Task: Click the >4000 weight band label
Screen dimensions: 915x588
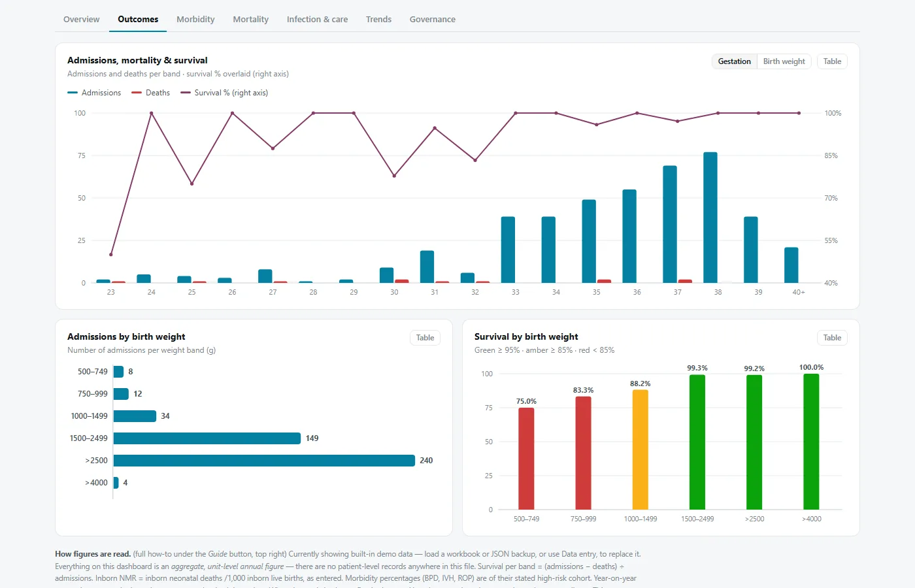Action: pyautogui.click(x=96, y=483)
